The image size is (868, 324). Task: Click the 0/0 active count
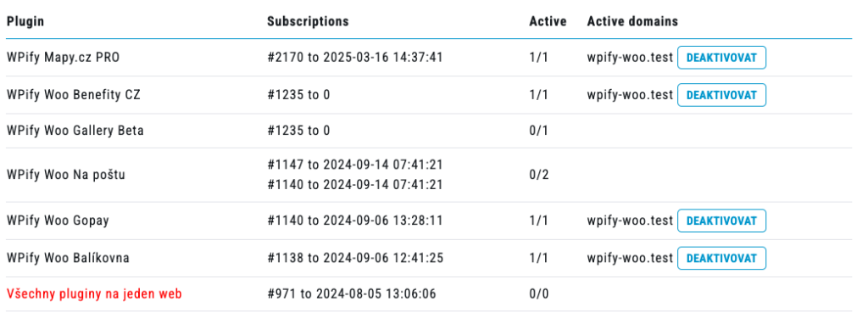(x=538, y=294)
